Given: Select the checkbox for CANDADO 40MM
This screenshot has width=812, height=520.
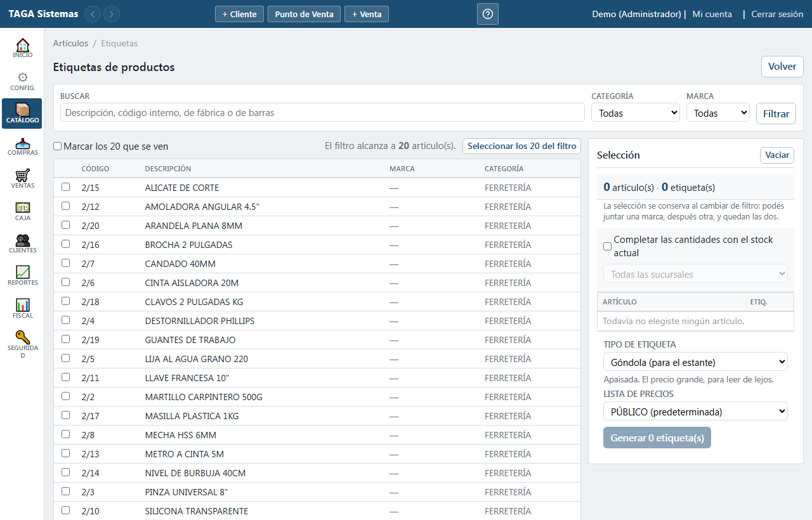Looking at the screenshot, I should pyautogui.click(x=65, y=263).
